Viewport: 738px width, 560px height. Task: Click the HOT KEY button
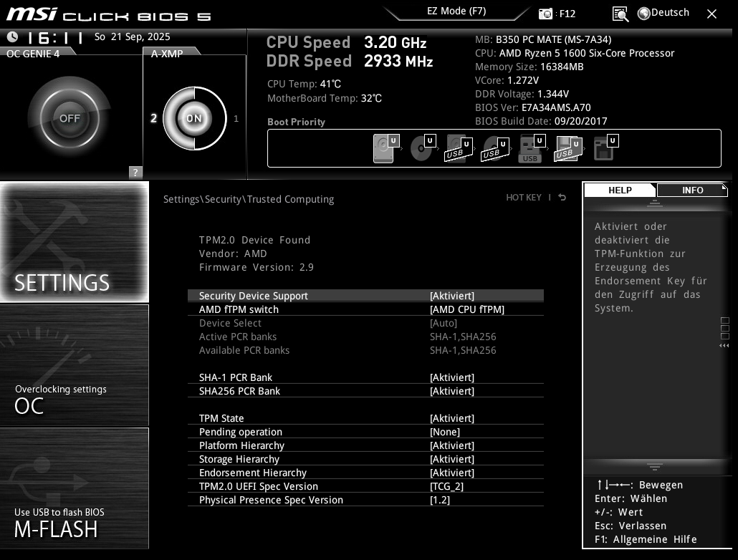click(523, 197)
